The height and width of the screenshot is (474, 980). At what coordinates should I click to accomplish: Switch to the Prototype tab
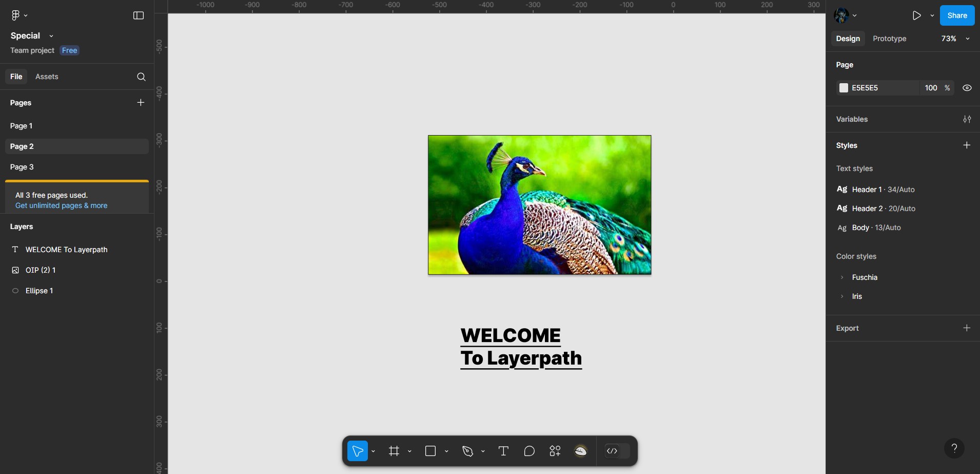(889, 39)
